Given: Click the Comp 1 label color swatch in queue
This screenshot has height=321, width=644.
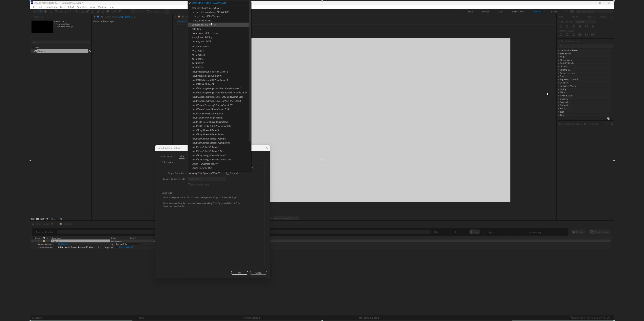Looking at the screenshot, I should pos(44,241).
